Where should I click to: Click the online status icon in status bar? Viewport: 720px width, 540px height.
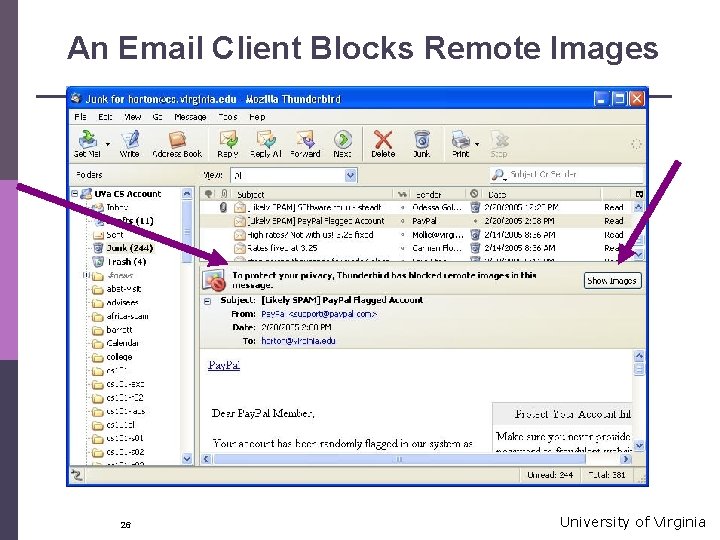(x=77, y=474)
